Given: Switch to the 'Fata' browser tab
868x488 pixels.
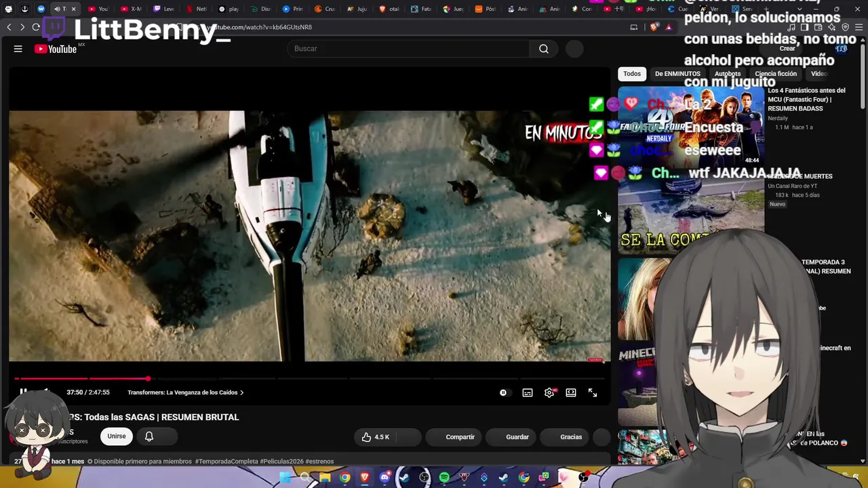Looking at the screenshot, I should (x=420, y=9).
